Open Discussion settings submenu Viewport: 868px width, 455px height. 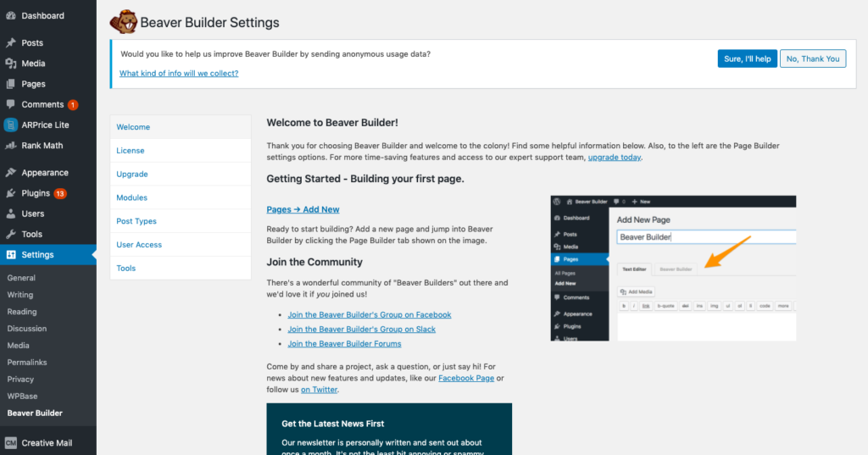click(x=26, y=328)
